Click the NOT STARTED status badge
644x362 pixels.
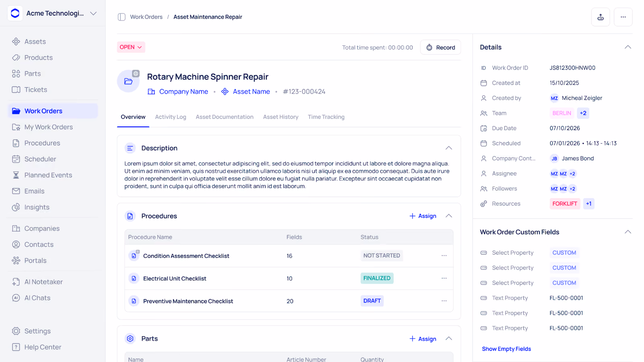click(382, 256)
